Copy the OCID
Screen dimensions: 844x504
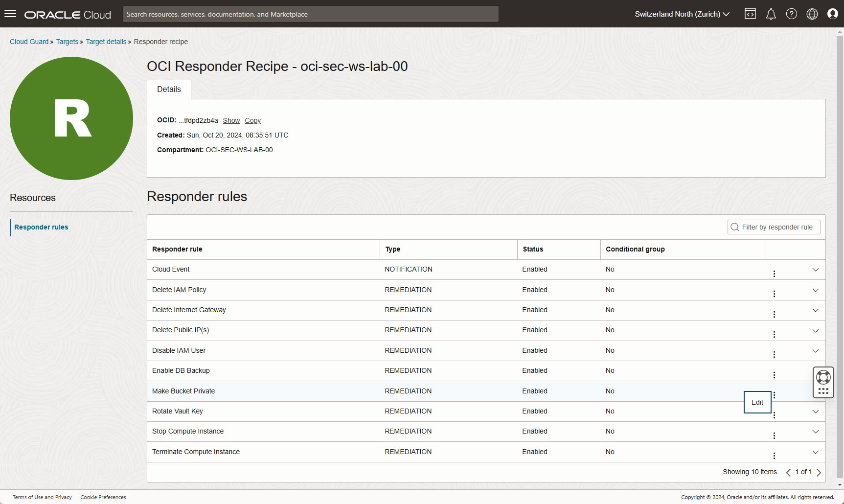coord(253,120)
